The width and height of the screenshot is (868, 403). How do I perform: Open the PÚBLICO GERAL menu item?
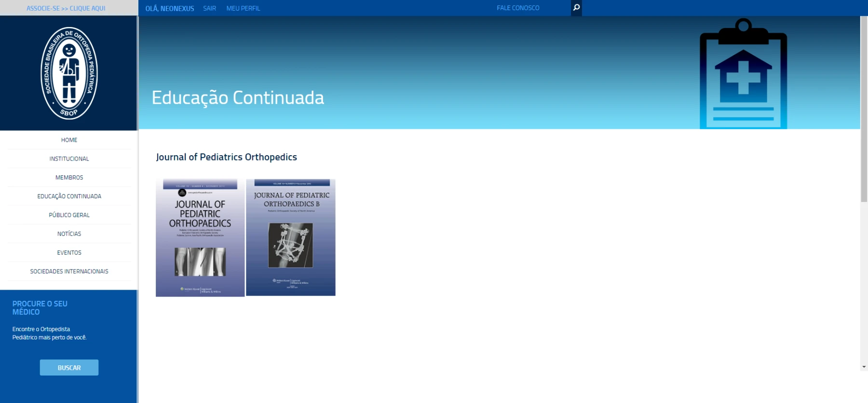(69, 215)
